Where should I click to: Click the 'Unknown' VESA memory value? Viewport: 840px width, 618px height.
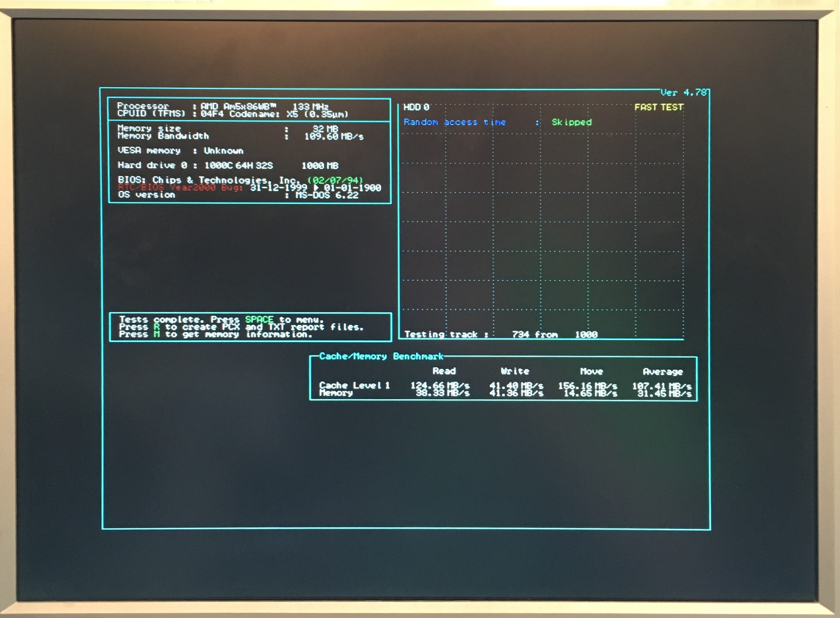click(224, 151)
